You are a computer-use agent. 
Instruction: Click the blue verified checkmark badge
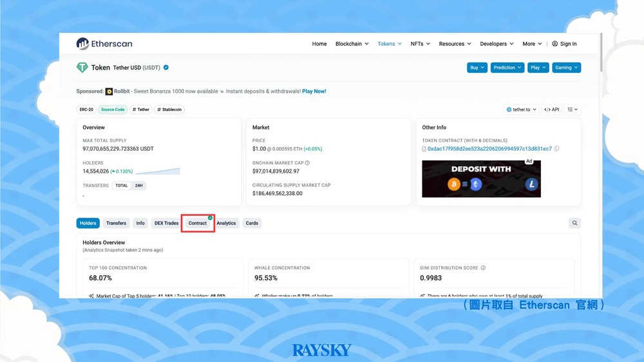[x=166, y=68]
